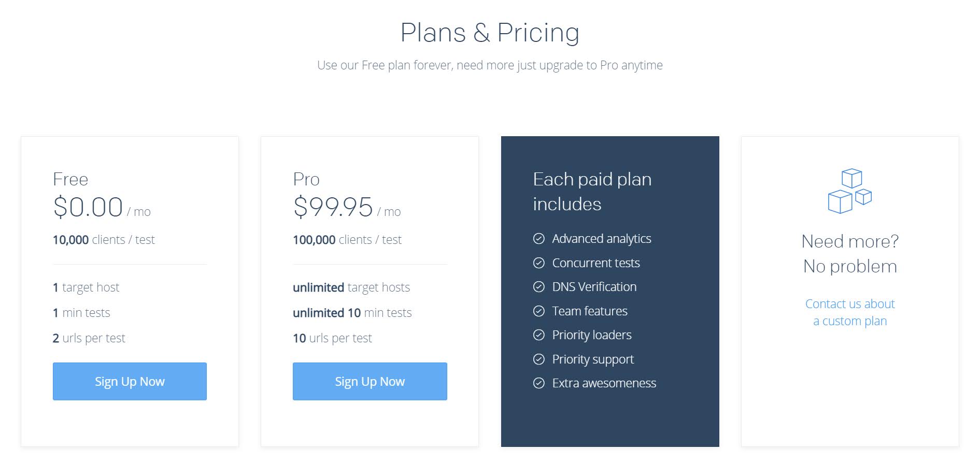Image resolution: width=980 pixels, height=464 pixels.
Task: Open the Contact us about a custom plan link
Action: pos(850,312)
